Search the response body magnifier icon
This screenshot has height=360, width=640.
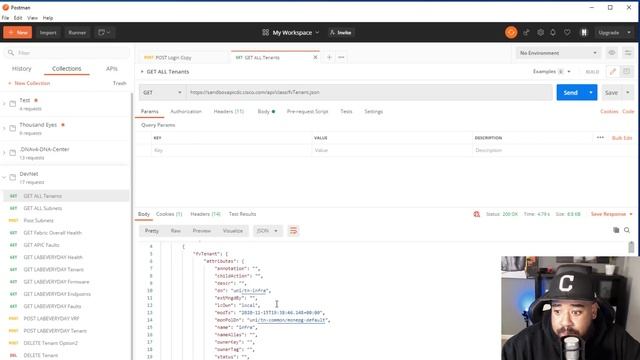[627, 230]
